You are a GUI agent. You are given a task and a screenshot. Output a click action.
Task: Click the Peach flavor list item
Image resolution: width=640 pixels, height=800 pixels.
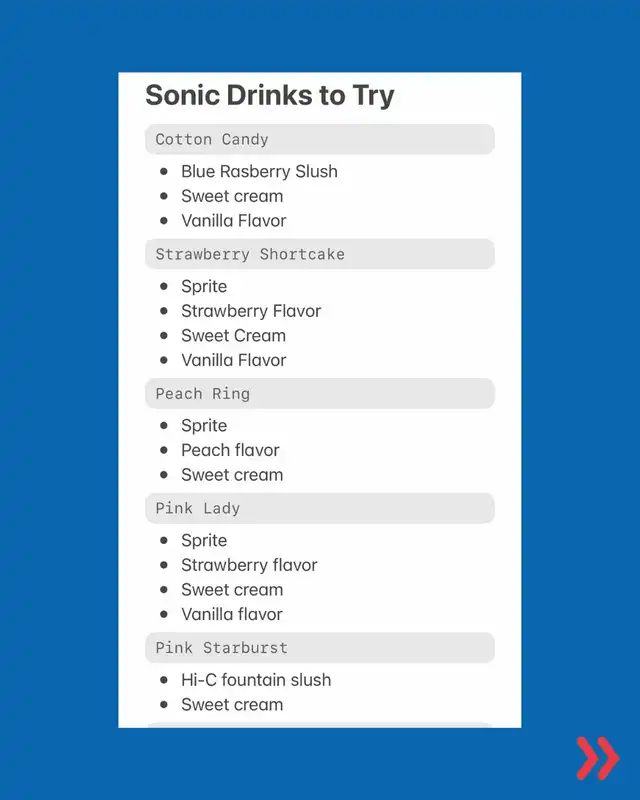coord(230,450)
